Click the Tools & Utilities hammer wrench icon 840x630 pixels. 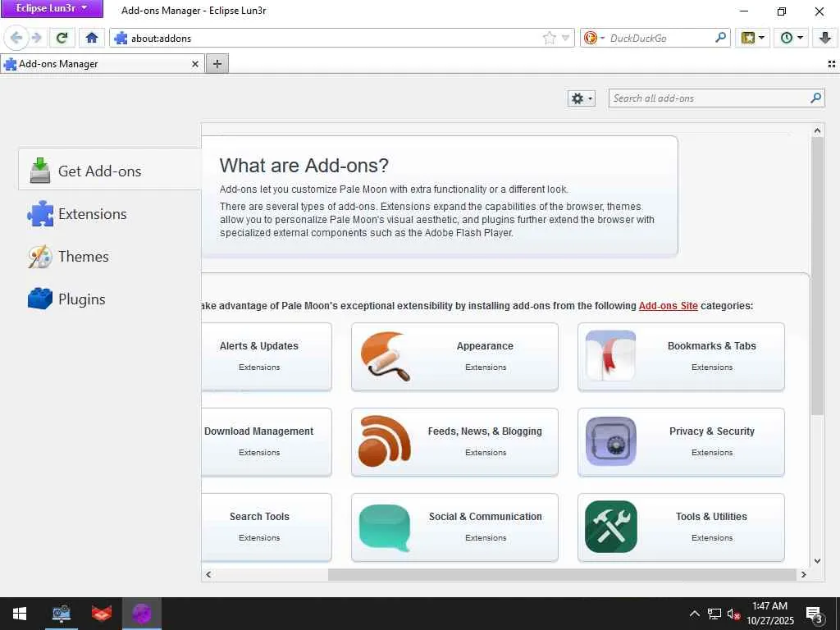coord(610,527)
